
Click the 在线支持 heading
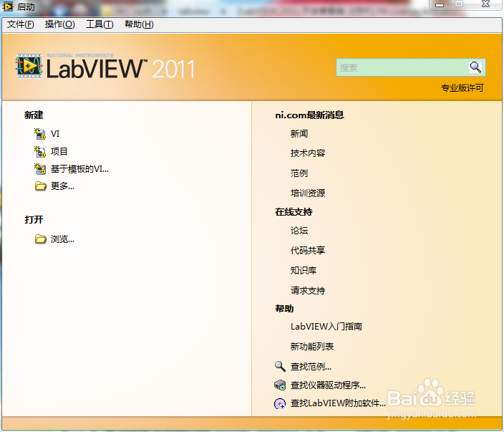click(x=294, y=212)
